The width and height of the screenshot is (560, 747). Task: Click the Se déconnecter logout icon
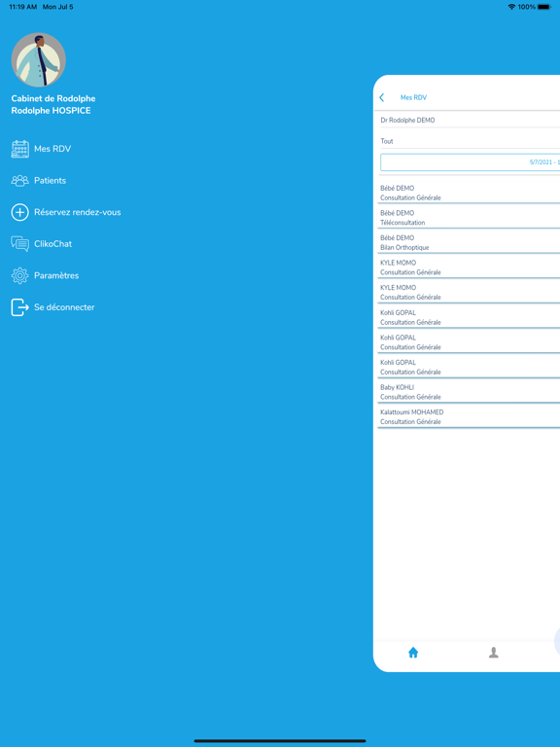point(20,307)
